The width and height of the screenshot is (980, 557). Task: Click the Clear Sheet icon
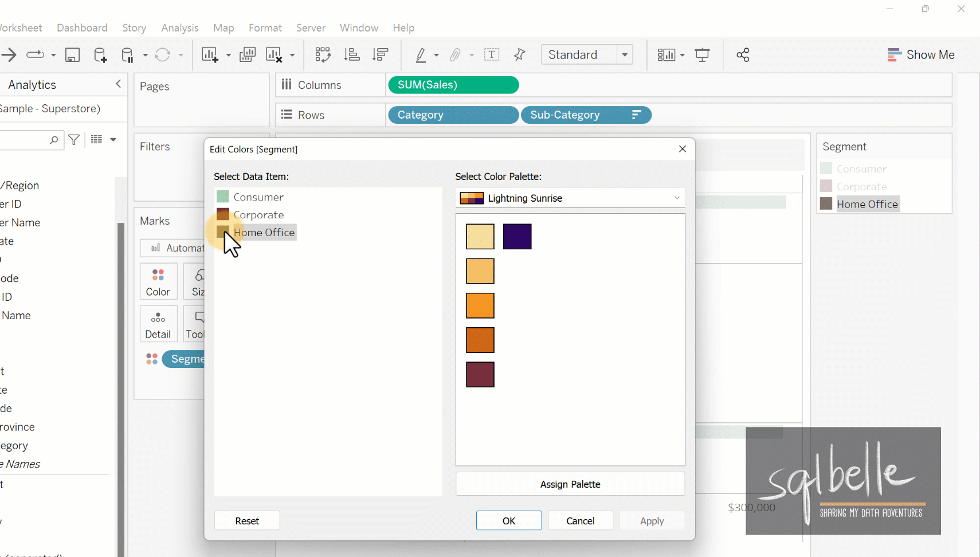point(275,55)
